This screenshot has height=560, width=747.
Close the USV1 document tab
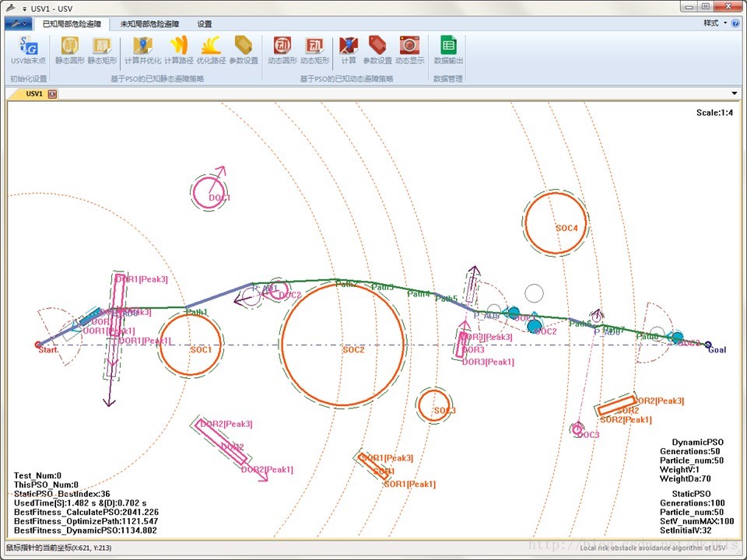tap(52, 94)
